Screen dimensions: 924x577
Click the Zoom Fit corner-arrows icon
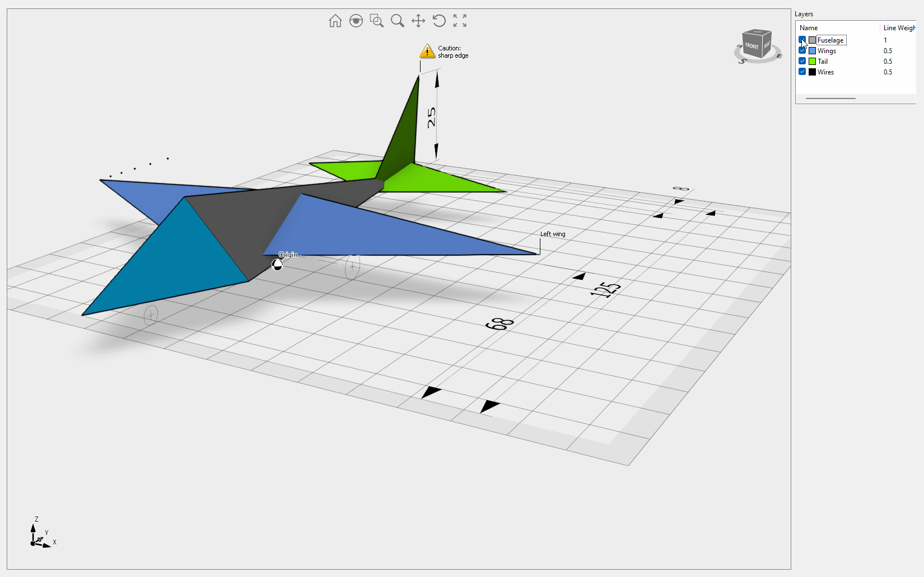tap(460, 21)
